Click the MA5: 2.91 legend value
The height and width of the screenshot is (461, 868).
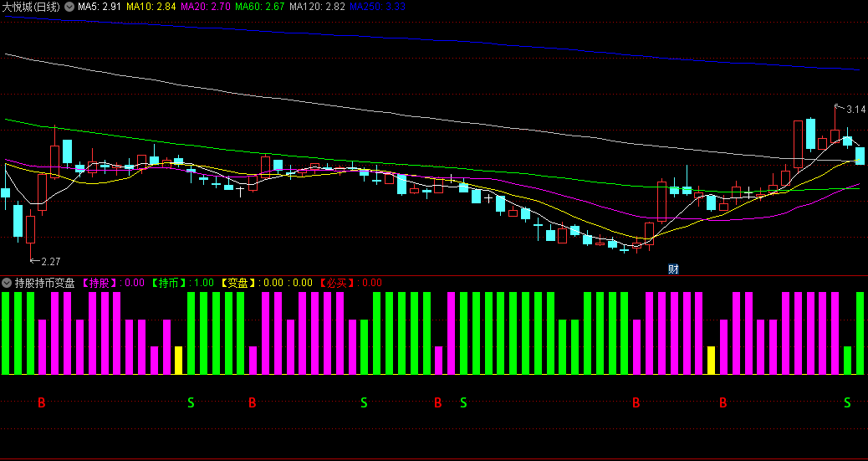point(99,8)
